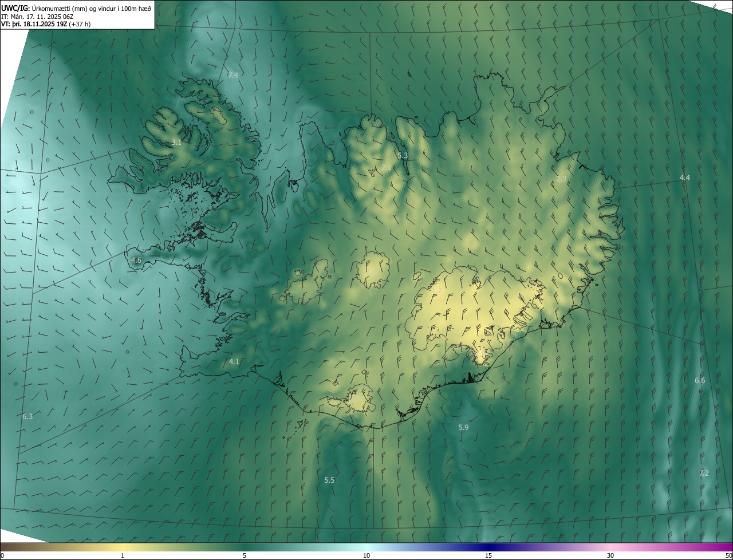
Task: Click the 10 tick on the color scale
Action: (366, 555)
